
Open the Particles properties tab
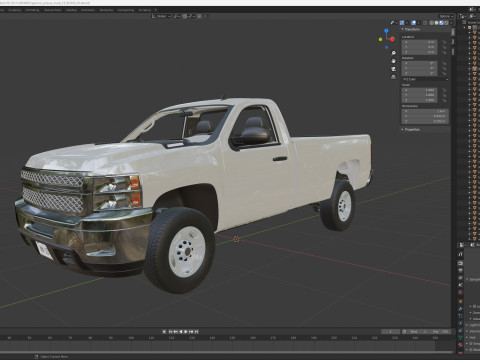460,316
